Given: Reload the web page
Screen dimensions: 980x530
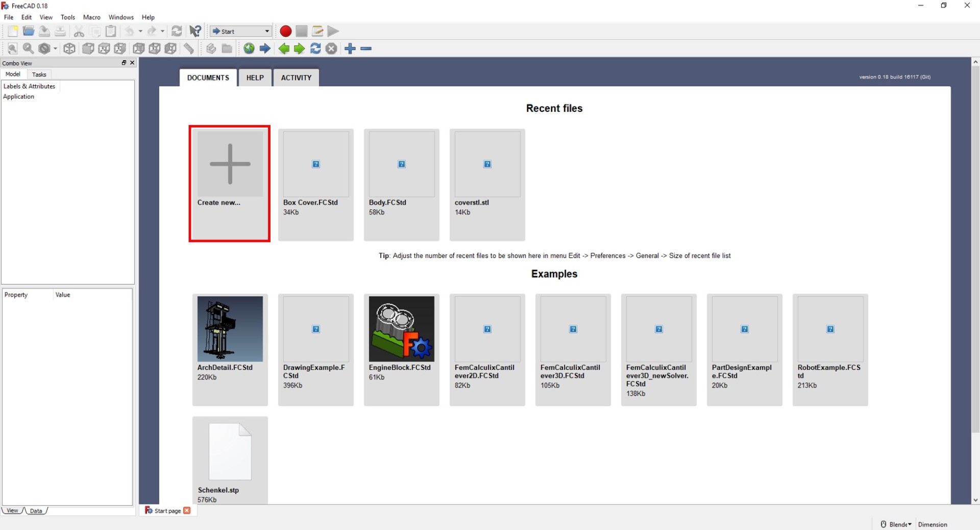Looking at the screenshot, I should tap(315, 49).
